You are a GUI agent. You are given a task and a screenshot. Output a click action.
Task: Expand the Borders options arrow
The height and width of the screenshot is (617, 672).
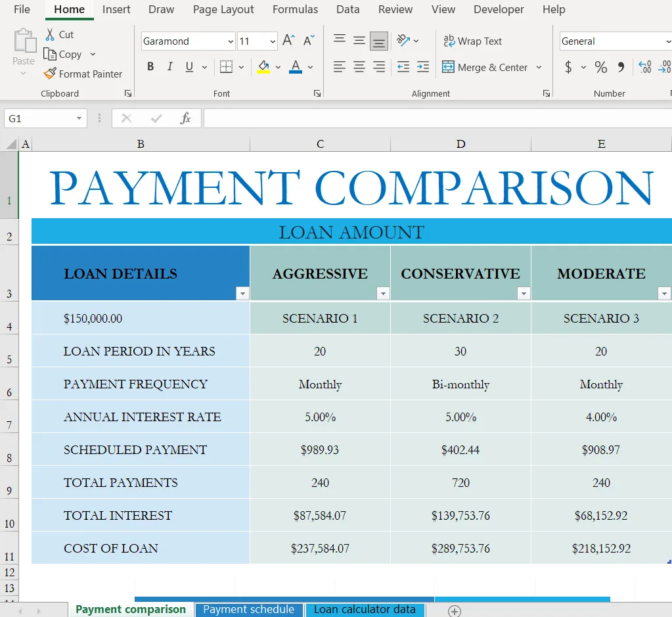241,67
